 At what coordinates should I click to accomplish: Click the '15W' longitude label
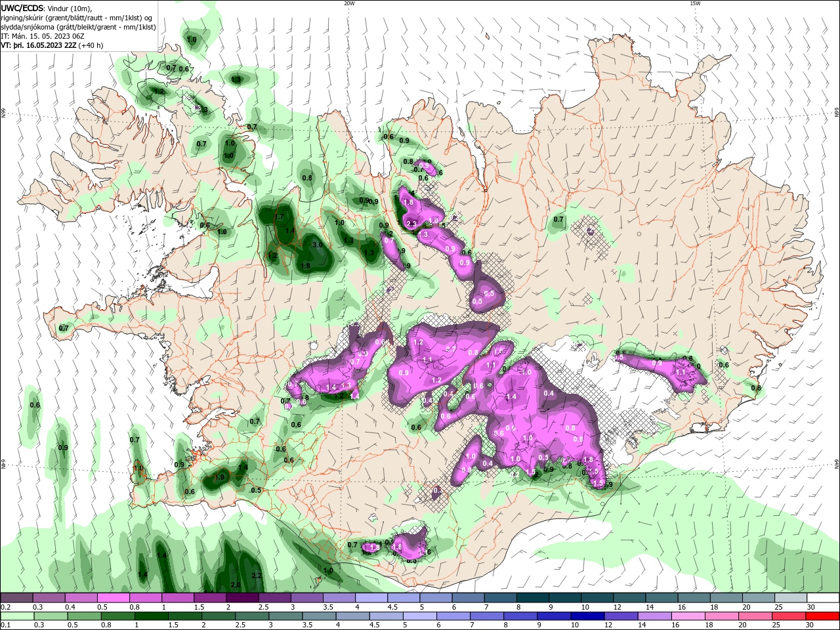(x=695, y=3)
